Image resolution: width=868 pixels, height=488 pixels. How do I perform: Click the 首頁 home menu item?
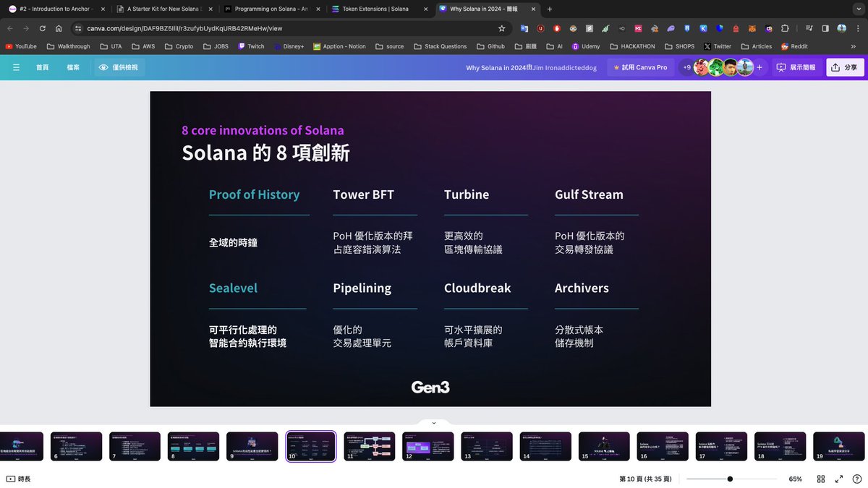[43, 67]
